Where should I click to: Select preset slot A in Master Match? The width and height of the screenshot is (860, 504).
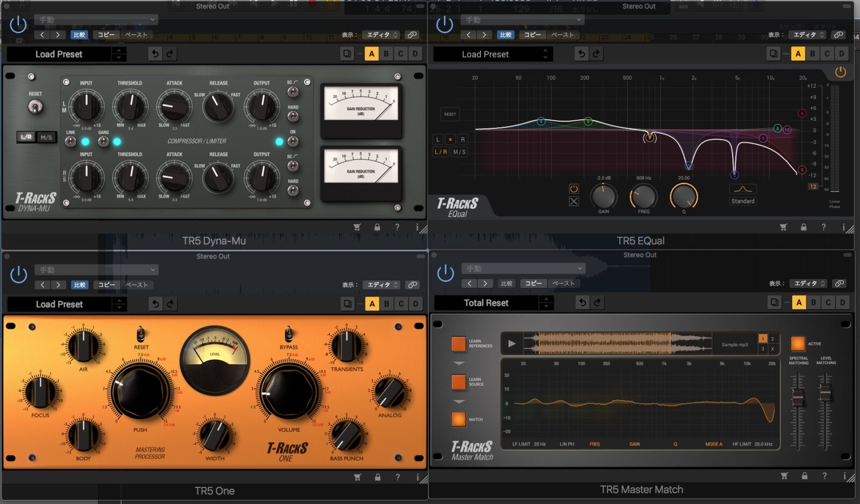799,303
